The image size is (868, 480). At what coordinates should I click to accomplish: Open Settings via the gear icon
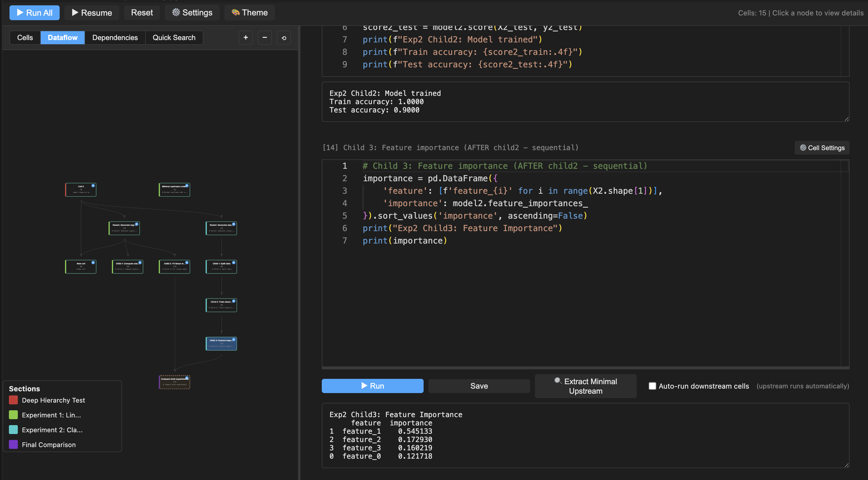pyautogui.click(x=192, y=12)
